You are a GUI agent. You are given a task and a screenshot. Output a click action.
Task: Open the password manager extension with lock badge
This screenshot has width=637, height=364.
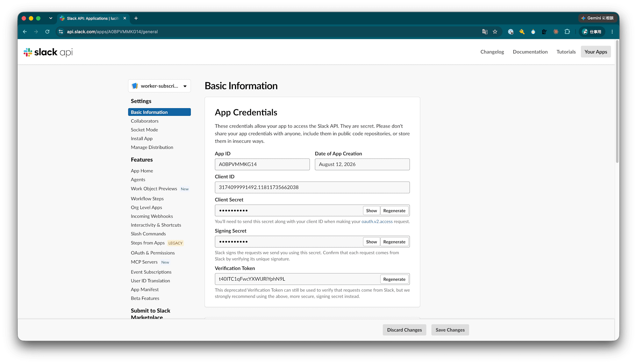(511, 32)
